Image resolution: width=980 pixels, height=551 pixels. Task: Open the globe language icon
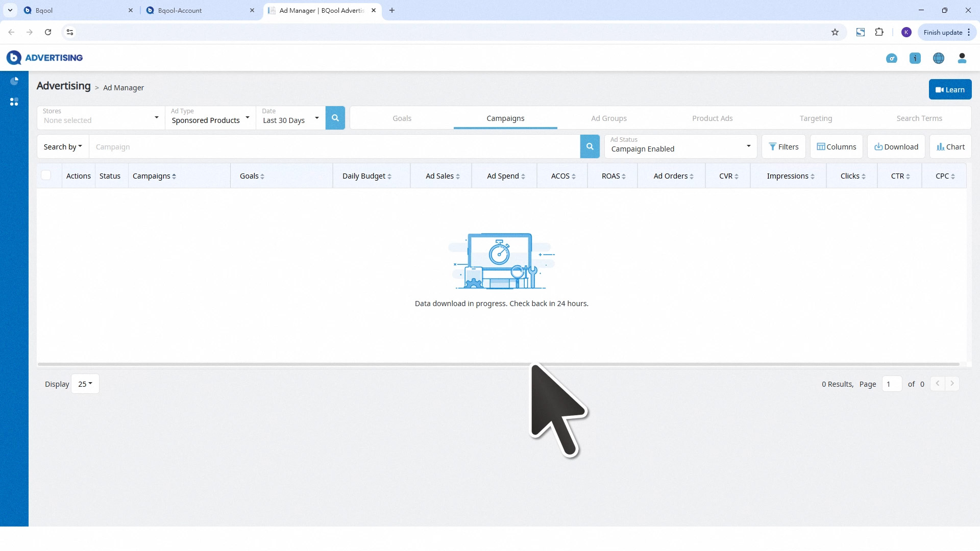pos(938,58)
